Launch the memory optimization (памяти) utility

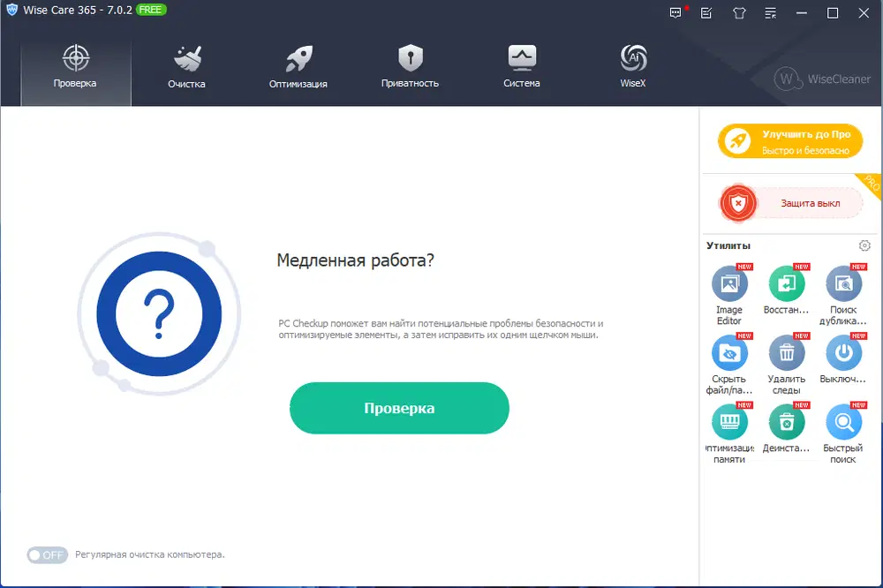[x=729, y=433]
